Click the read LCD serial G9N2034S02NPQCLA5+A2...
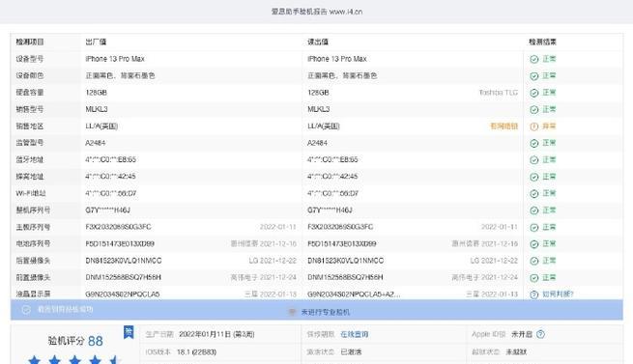 coord(354,294)
